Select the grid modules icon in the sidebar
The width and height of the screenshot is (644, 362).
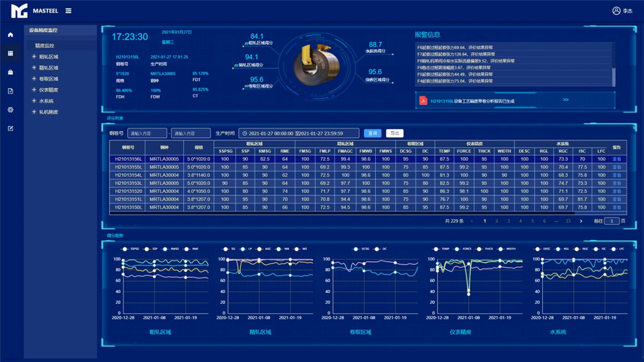10,53
